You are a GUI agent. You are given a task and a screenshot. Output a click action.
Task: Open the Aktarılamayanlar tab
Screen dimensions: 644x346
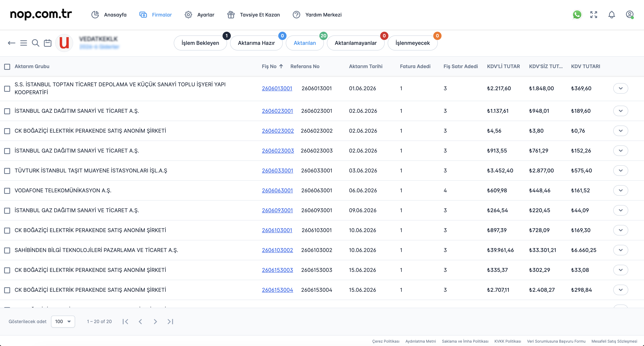pos(356,43)
